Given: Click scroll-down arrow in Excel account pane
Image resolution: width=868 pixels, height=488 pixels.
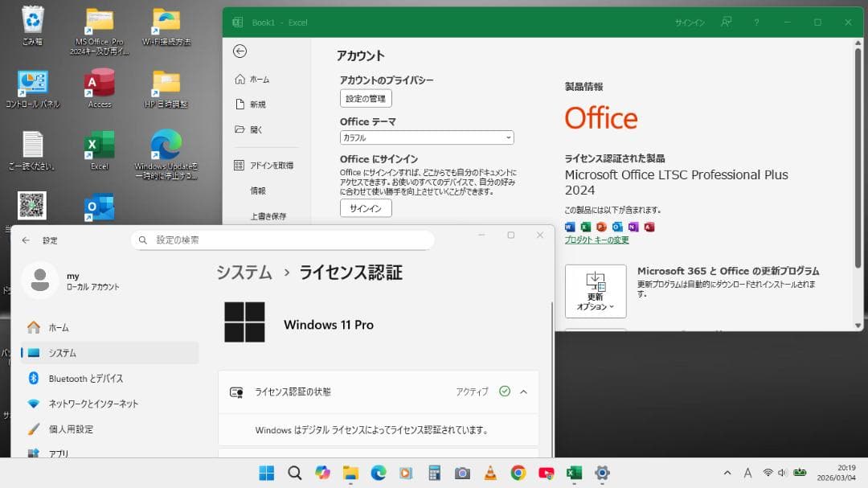Looking at the screenshot, I should click(x=858, y=326).
